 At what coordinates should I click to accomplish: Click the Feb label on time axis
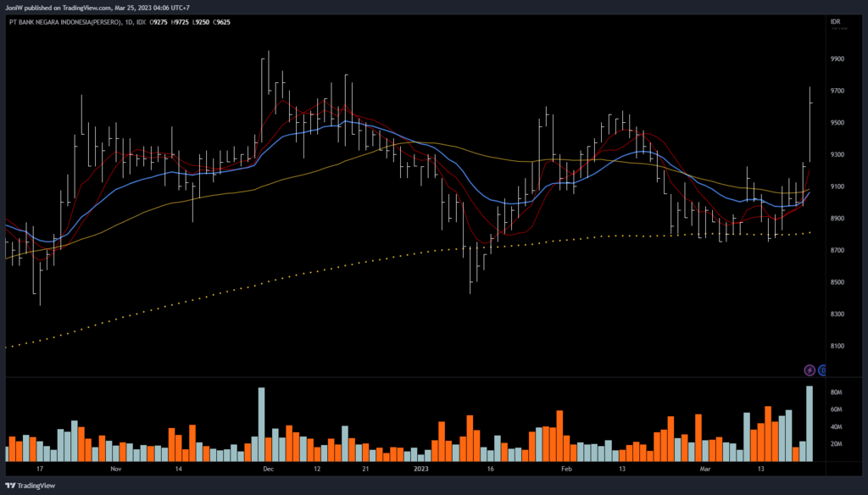click(567, 468)
